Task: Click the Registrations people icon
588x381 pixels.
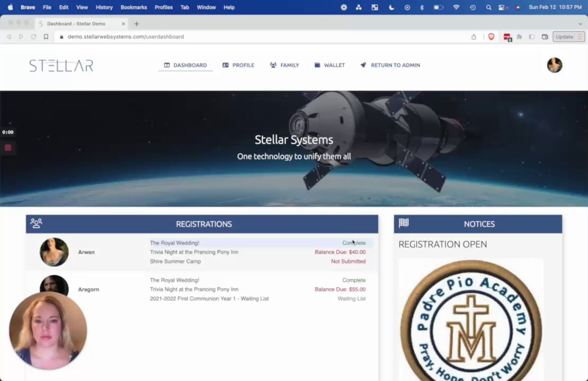Action: pos(37,223)
